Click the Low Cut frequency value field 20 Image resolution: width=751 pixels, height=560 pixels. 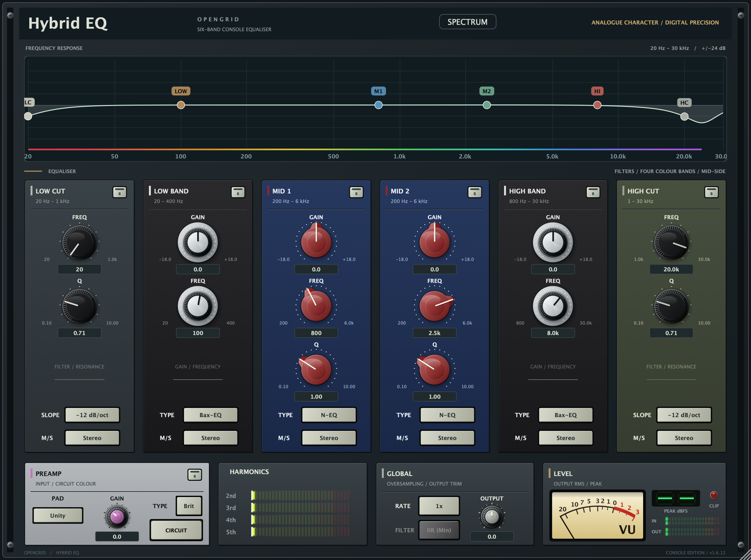click(79, 269)
